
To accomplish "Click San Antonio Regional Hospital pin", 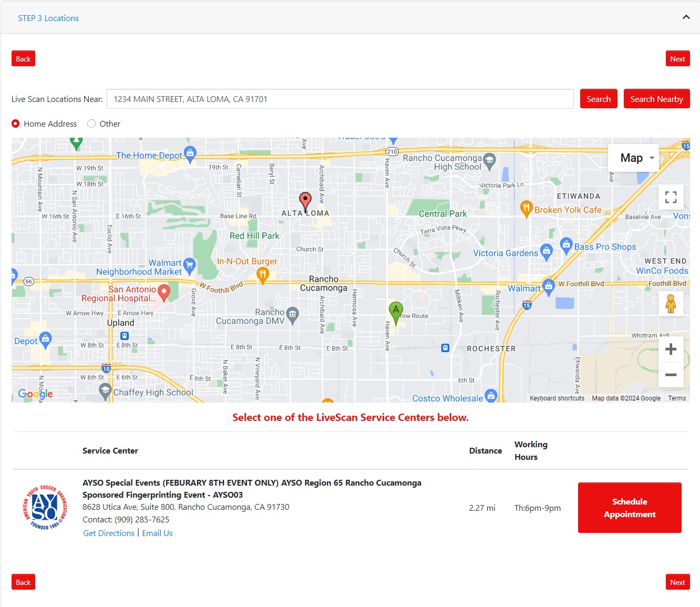I will [164, 292].
